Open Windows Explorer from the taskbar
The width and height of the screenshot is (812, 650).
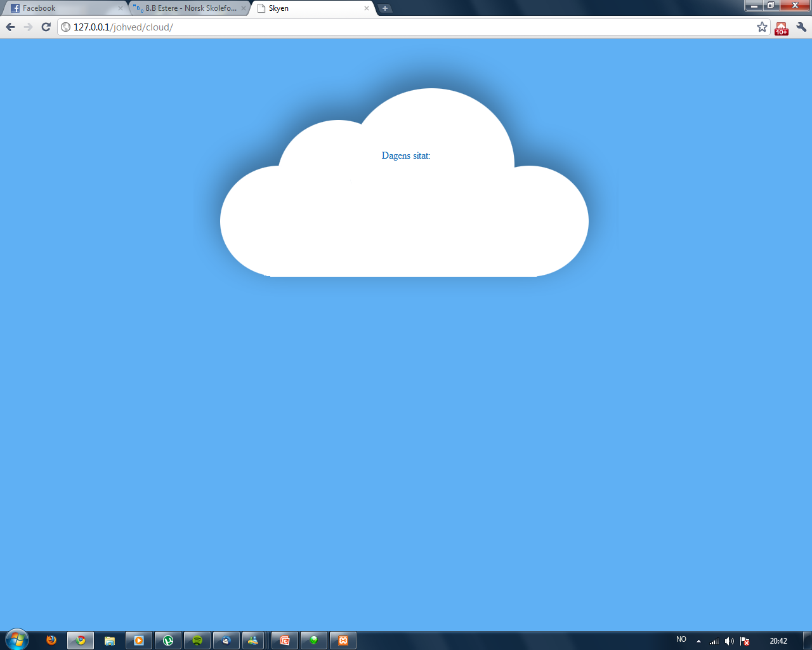point(110,640)
